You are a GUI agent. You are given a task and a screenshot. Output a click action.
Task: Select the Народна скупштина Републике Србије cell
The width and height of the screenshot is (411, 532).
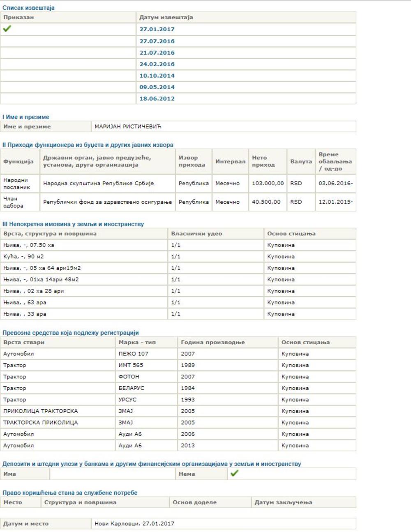tap(99, 183)
